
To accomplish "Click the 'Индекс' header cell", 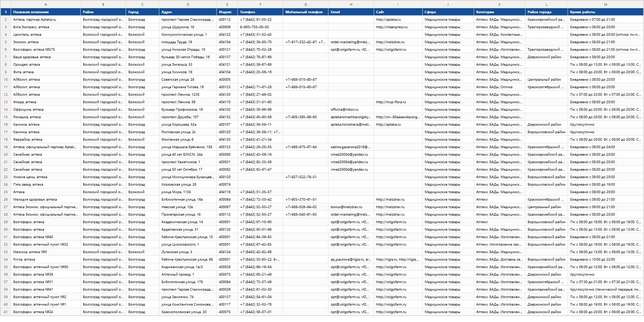I will pyautogui.click(x=227, y=12).
